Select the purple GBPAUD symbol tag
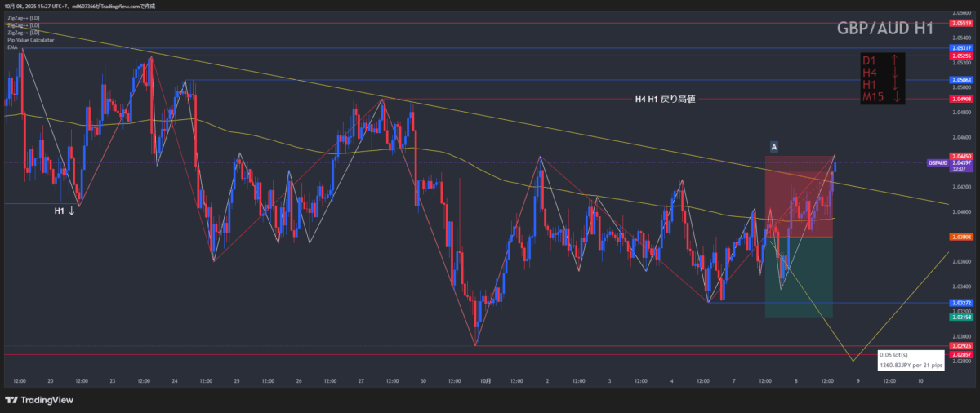 (938, 162)
